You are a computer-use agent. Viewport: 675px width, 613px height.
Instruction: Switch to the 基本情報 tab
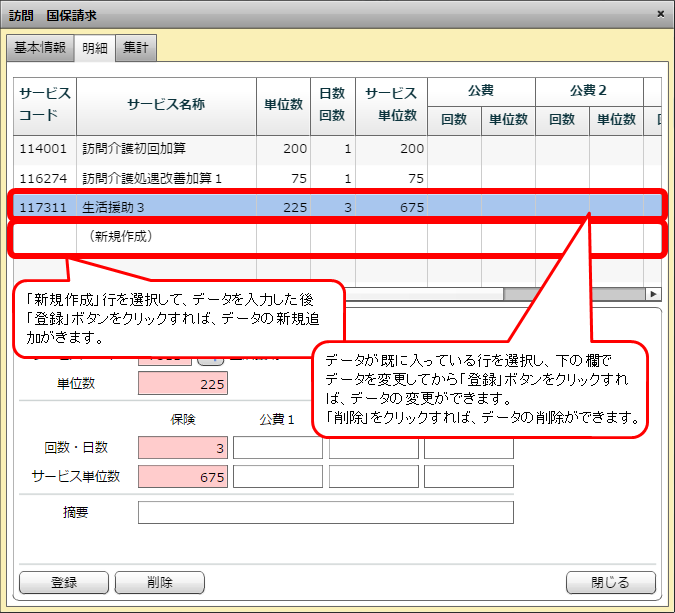click(39, 47)
